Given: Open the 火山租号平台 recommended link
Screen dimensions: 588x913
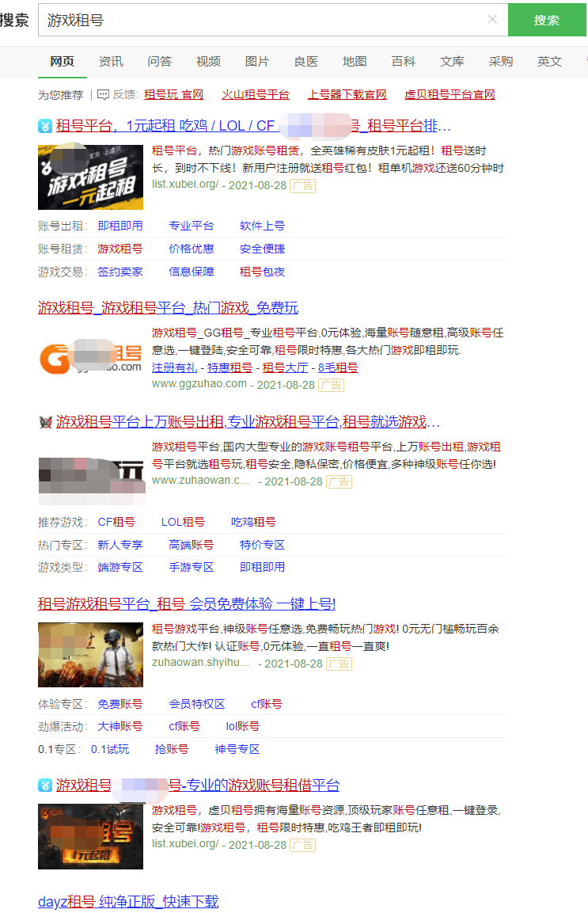Looking at the screenshot, I should point(256,94).
